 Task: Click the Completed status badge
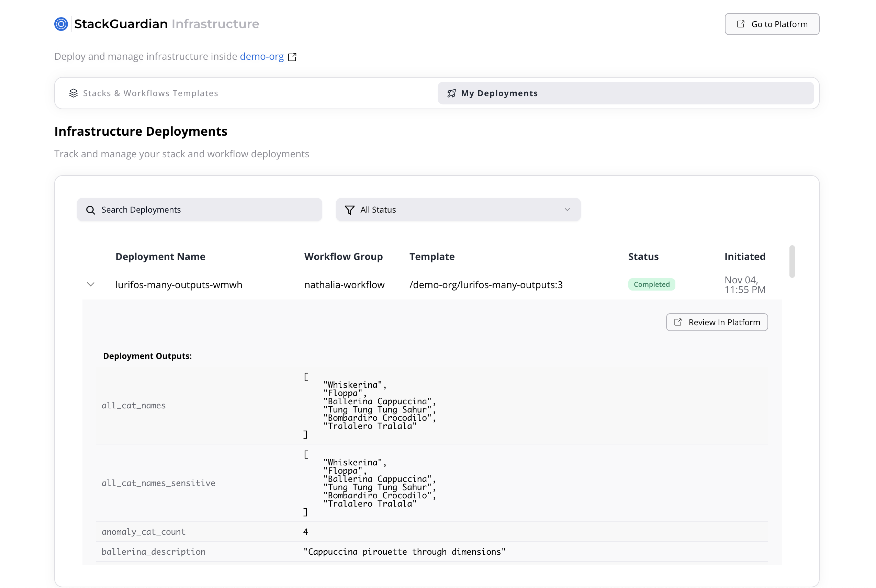(651, 284)
